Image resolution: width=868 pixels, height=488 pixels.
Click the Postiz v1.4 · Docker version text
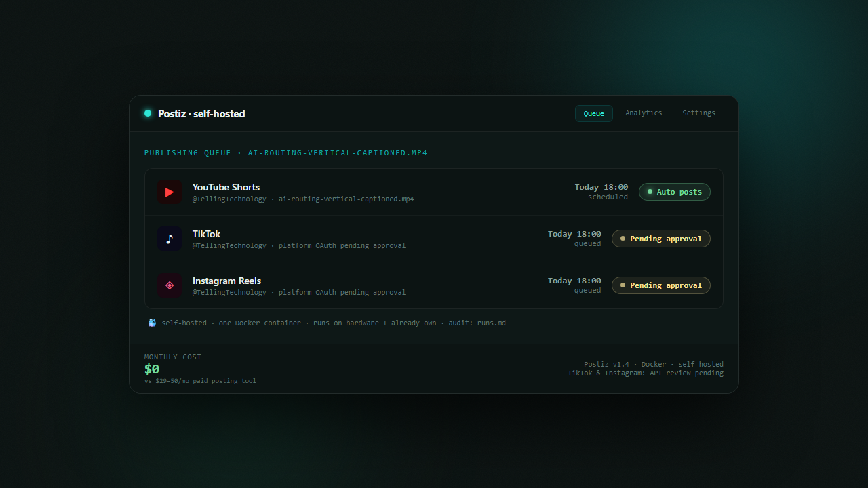pyautogui.click(x=654, y=364)
